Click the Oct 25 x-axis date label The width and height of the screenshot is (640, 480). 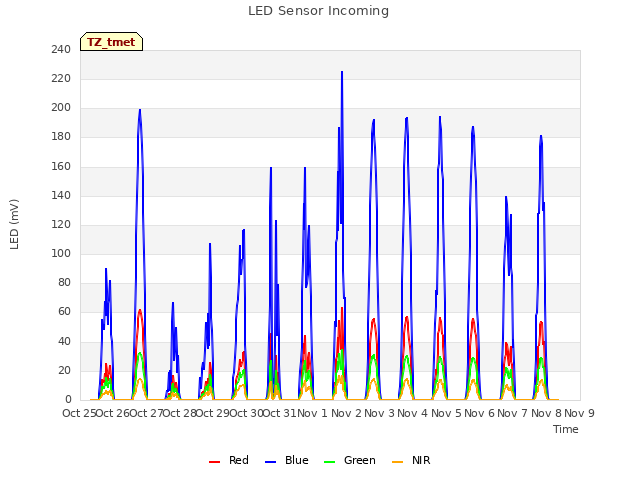79,413
